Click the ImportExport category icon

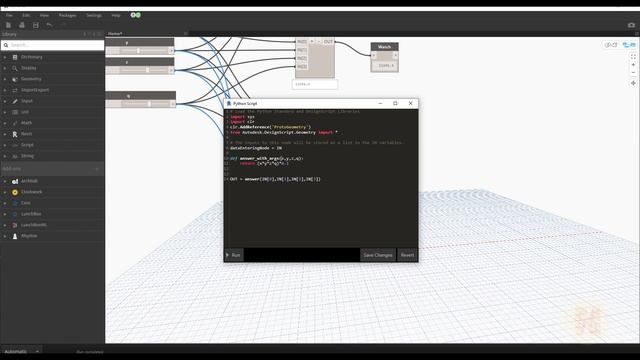(x=15, y=90)
